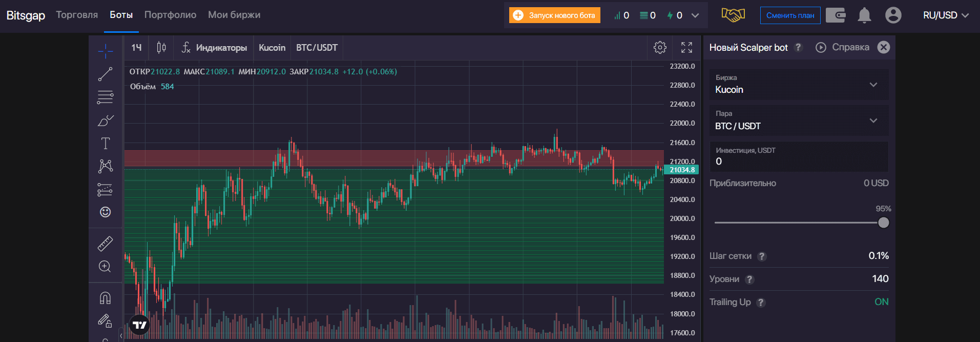
Task: Click the Bitsgap logo
Action: (x=26, y=15)
